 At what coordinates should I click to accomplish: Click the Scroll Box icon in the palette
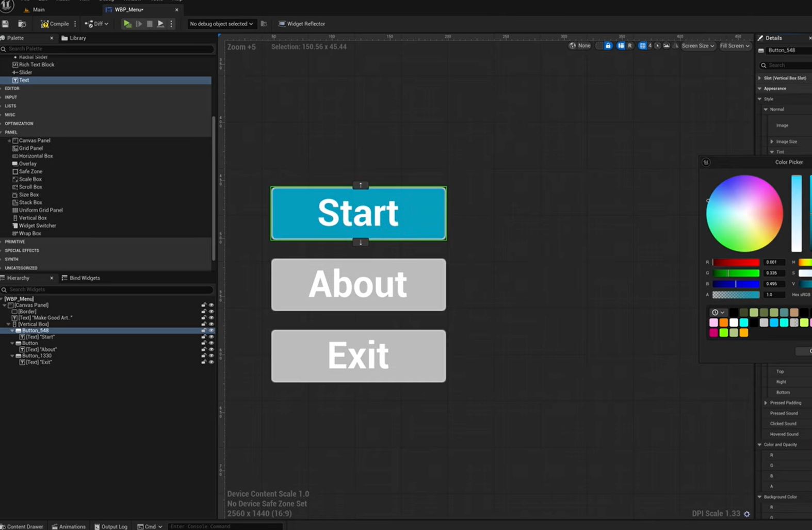point(15,187)
